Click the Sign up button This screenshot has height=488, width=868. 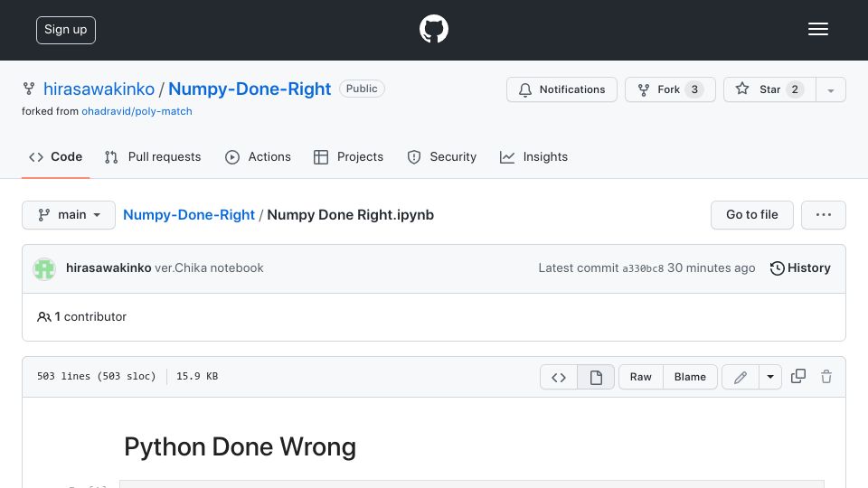(66, 30)
